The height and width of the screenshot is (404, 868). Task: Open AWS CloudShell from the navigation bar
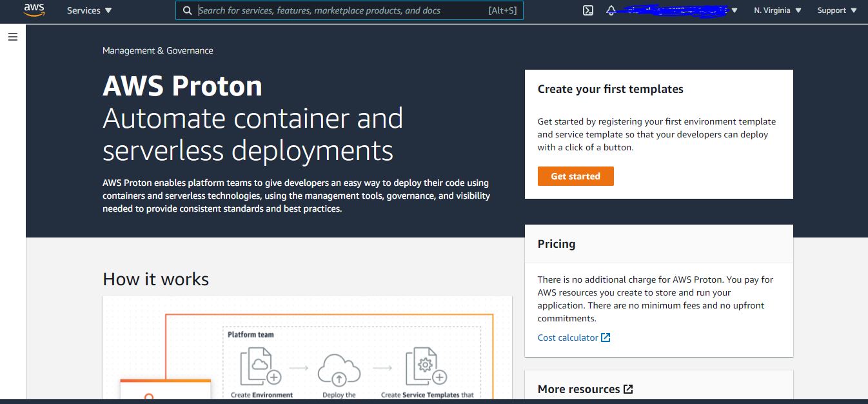pyautogui.click(x=587, y=10)
